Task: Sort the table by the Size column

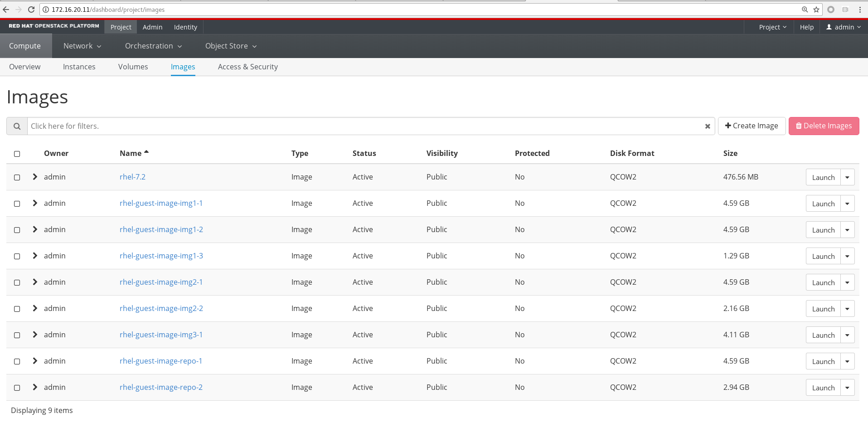Action: [730, 153]
